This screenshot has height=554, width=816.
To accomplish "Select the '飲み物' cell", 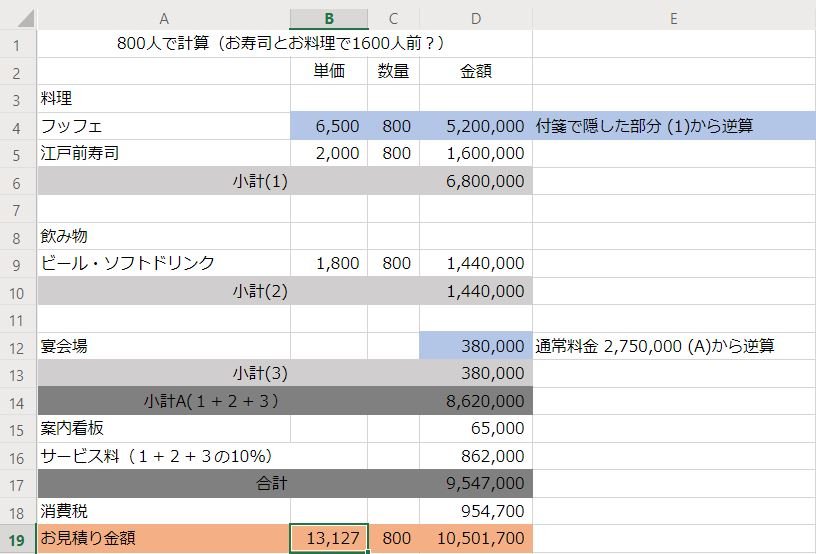I will pyautogui.click(x=163, y=236).
